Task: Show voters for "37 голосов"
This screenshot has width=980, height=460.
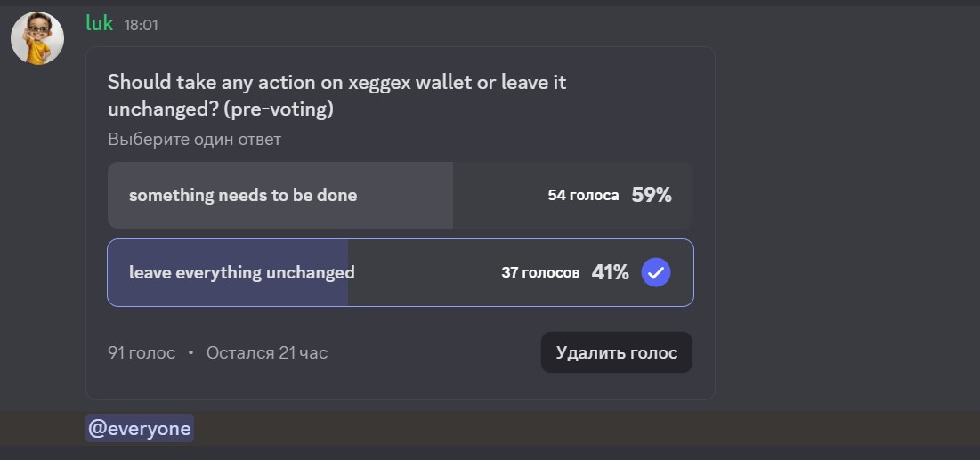Action: (x=539, y=272)
